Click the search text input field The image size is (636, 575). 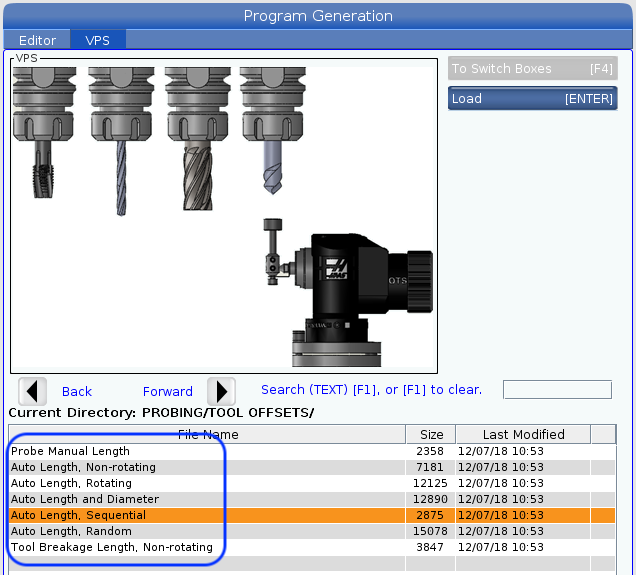(x=557, y=390)
